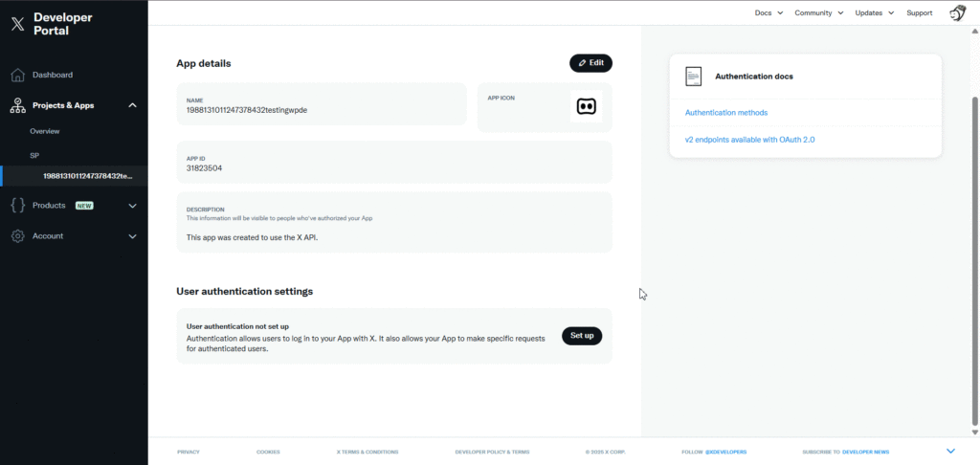The image size is (980, 465).
Task: Open the Docs dropdown menu
Action: coord(768,13)
